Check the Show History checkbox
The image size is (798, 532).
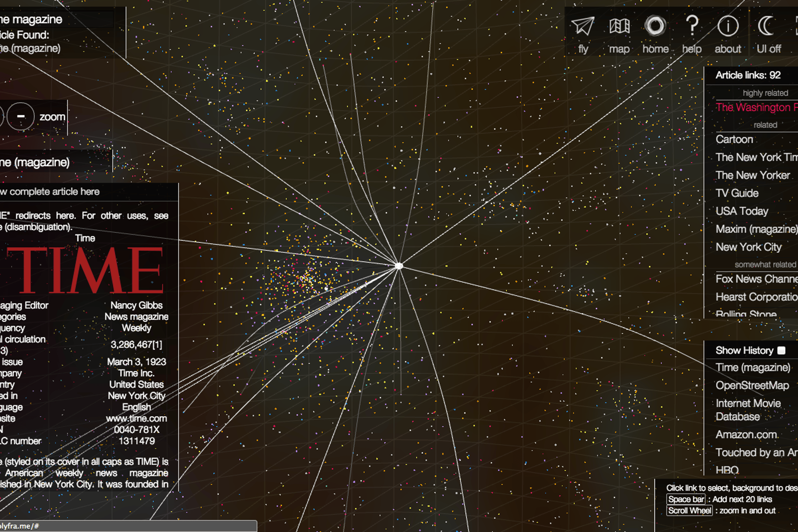pos(781,351)
